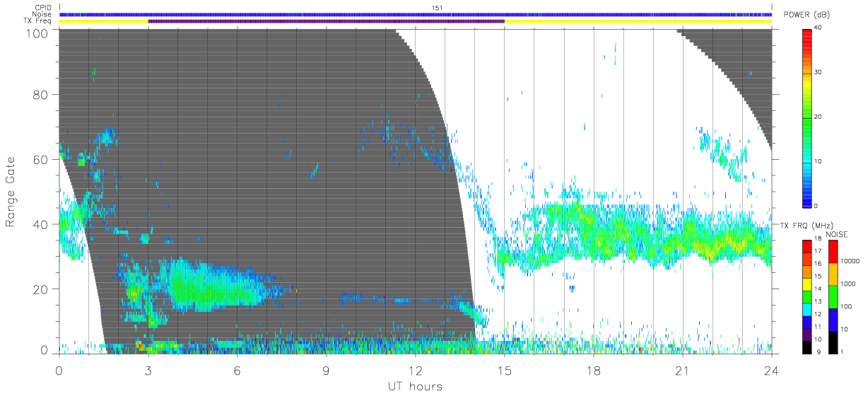Image resolution: width=868 pixels, height=401 pixels.
Task: Click the UT hours tick label 6
Action: (237, 370)
